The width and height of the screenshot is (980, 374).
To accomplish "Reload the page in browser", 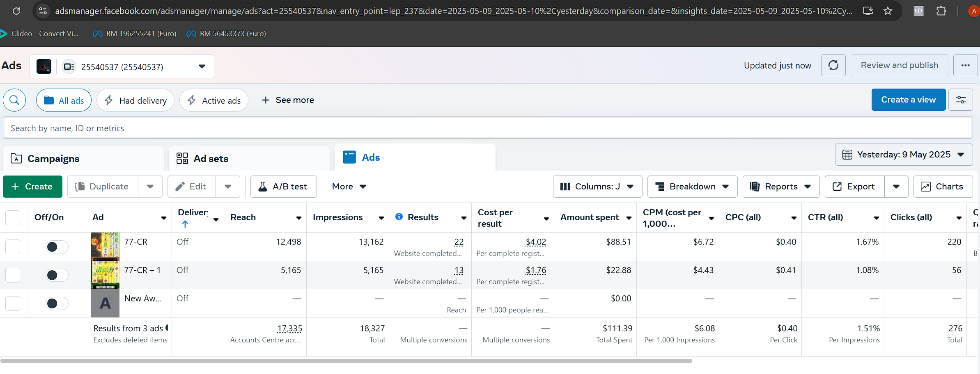I will pos(16,11).
